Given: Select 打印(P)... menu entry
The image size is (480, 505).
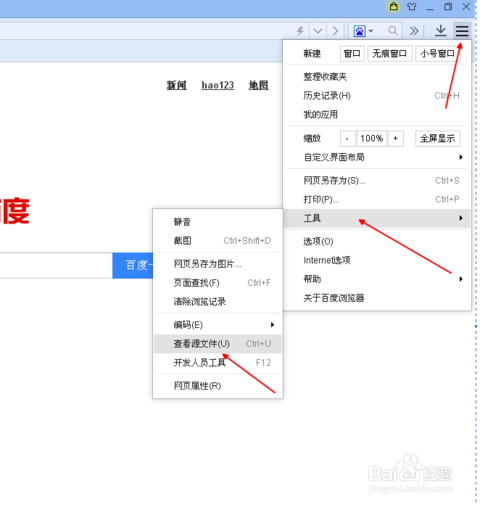Looking at the screenshot, I should coord(377,199).
